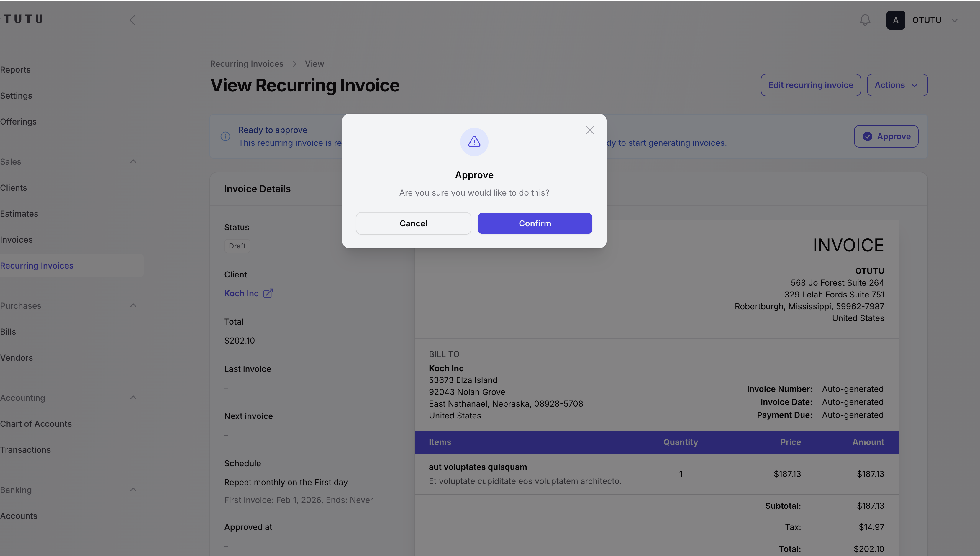Close the Approve dialog with X
This screenshot has width=980, height=556.
point(590,130)
